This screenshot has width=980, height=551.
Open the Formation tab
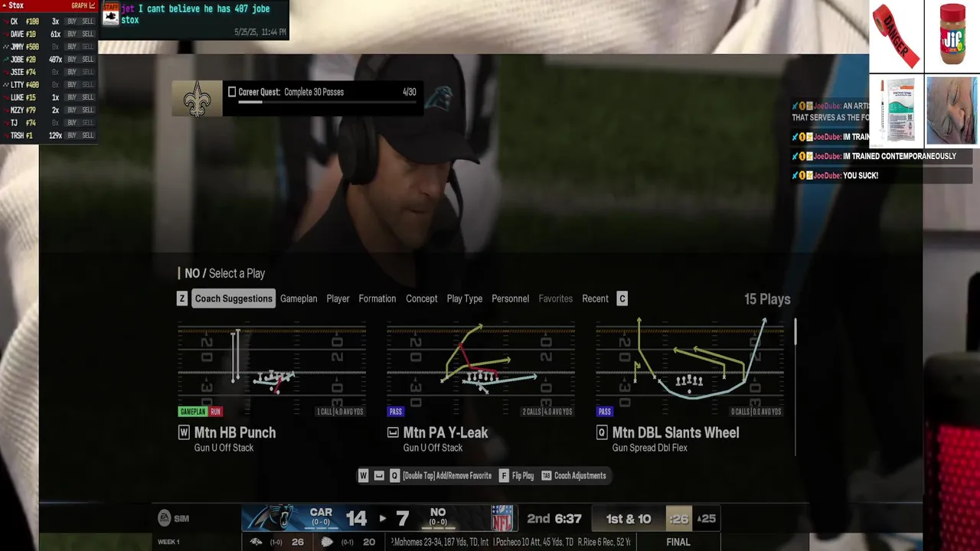(x=377, y=298)
